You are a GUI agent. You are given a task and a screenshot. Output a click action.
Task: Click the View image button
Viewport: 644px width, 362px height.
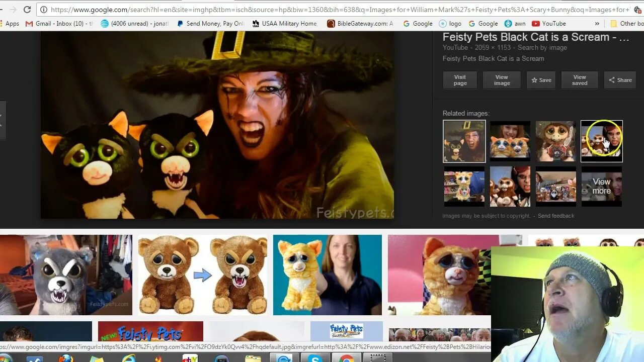click(x=502, y=80)
